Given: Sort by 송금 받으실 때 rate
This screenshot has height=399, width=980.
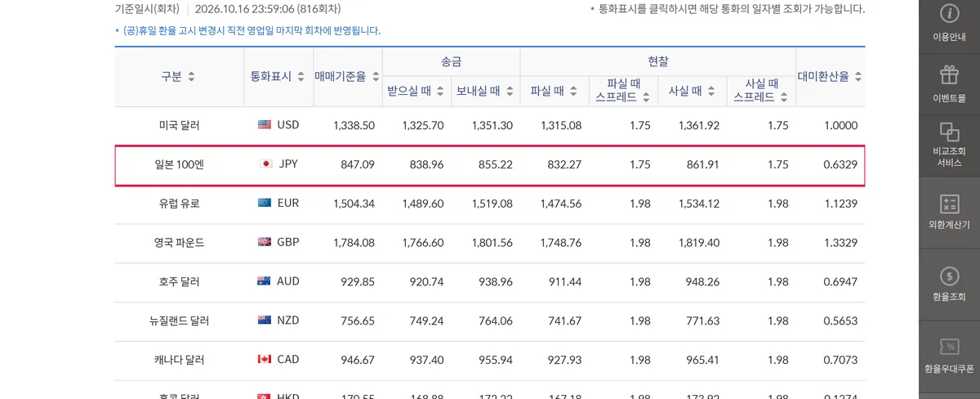Looking at the screenshot, I should [439, 92].
